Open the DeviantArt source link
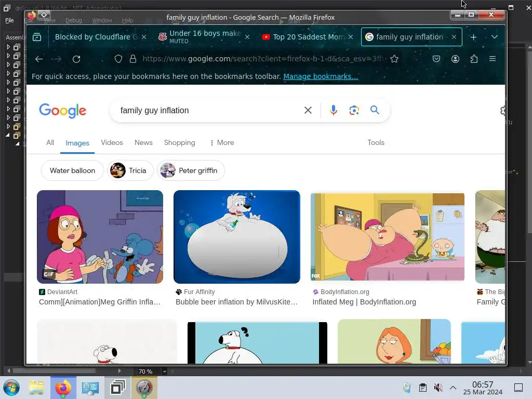The image size is (532, 399). click(x=58, y=292)
